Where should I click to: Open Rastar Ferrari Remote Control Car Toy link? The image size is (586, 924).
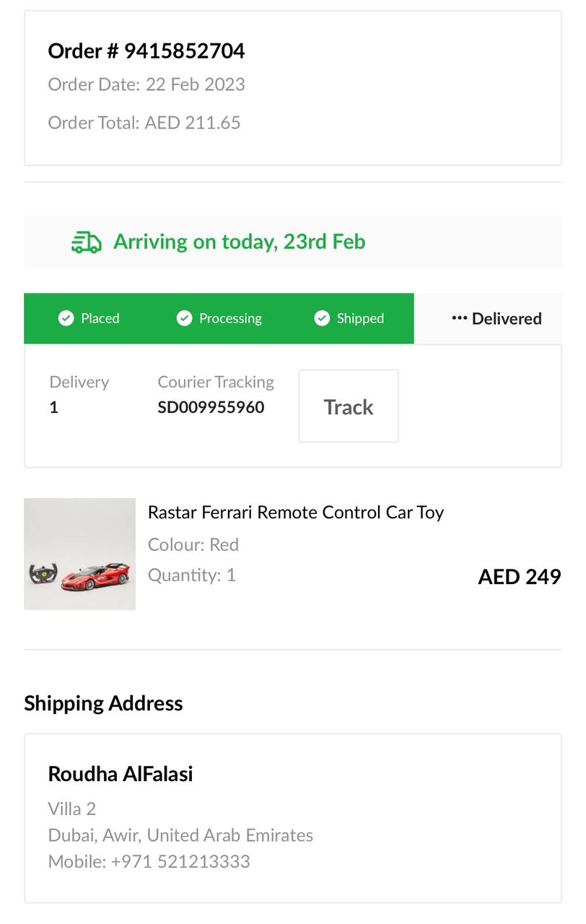coord(295,513)
